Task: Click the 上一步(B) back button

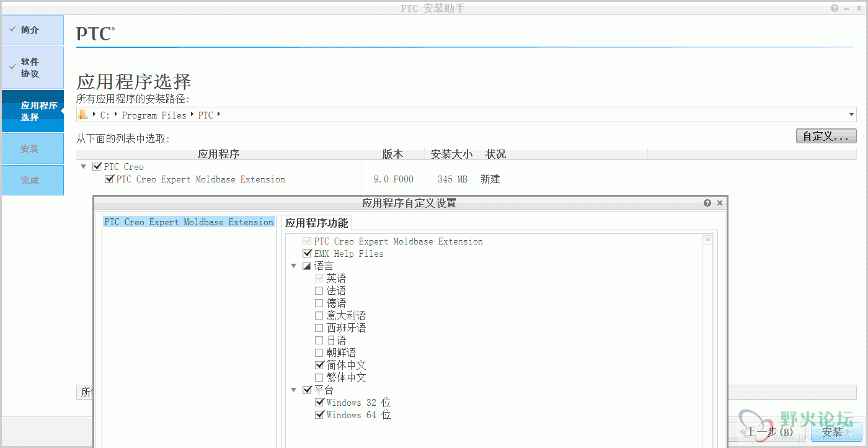Action: point(769,432)
